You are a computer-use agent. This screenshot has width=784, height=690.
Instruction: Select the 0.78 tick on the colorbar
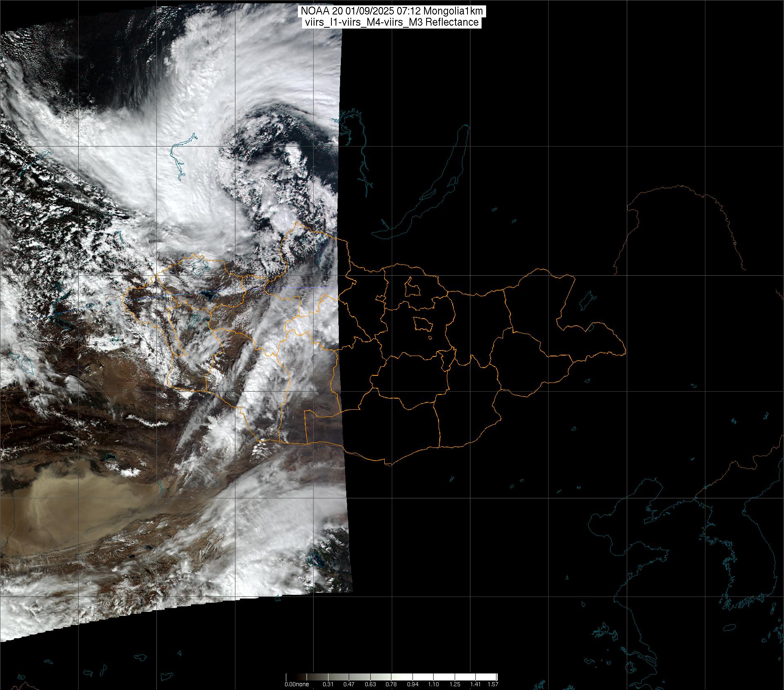coord(391,684)
